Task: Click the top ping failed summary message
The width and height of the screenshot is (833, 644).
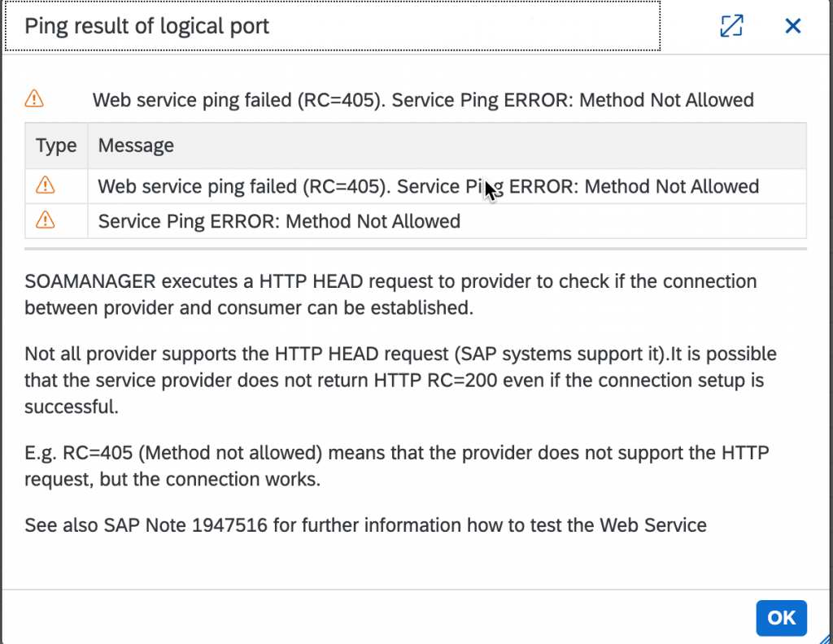Action: (x=423, y=100)
